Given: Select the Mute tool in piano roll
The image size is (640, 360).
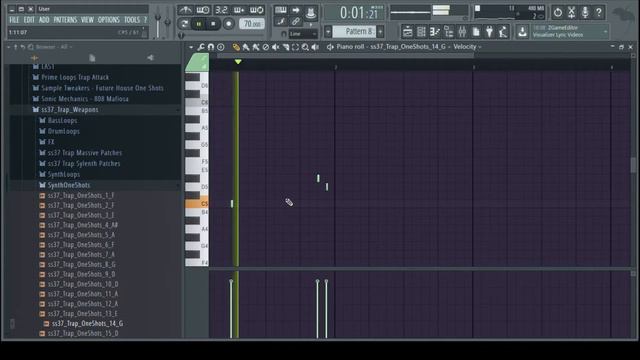Looking at the screenshot, I should click(x=276, y=47).
